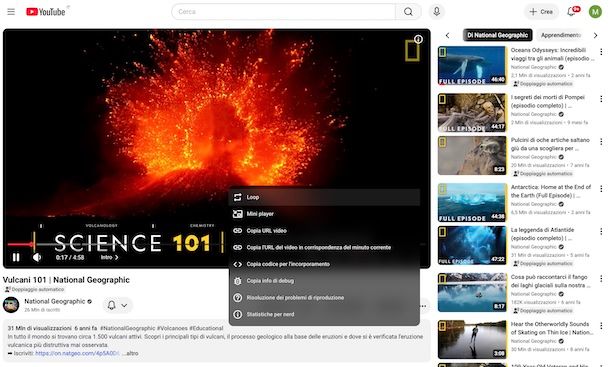Pause the video playback
Screen dimensions: 610x367
click(16, 257)
